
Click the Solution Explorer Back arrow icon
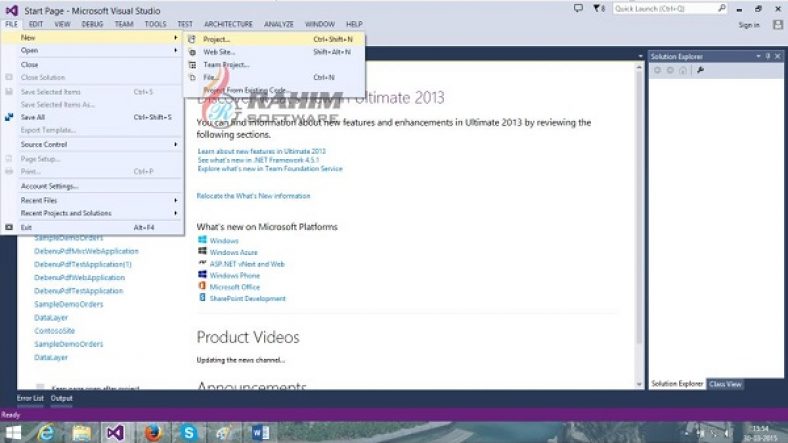click(657, 70)
